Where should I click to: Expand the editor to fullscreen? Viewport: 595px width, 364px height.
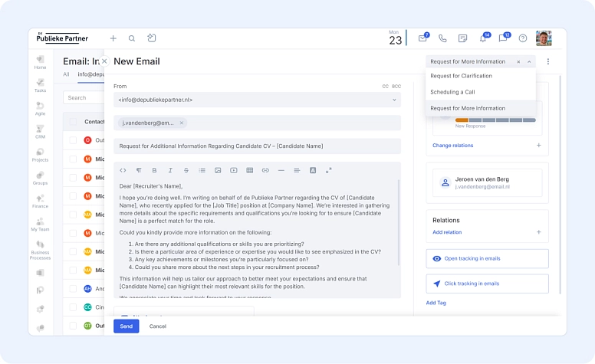[x=329, y=170]
